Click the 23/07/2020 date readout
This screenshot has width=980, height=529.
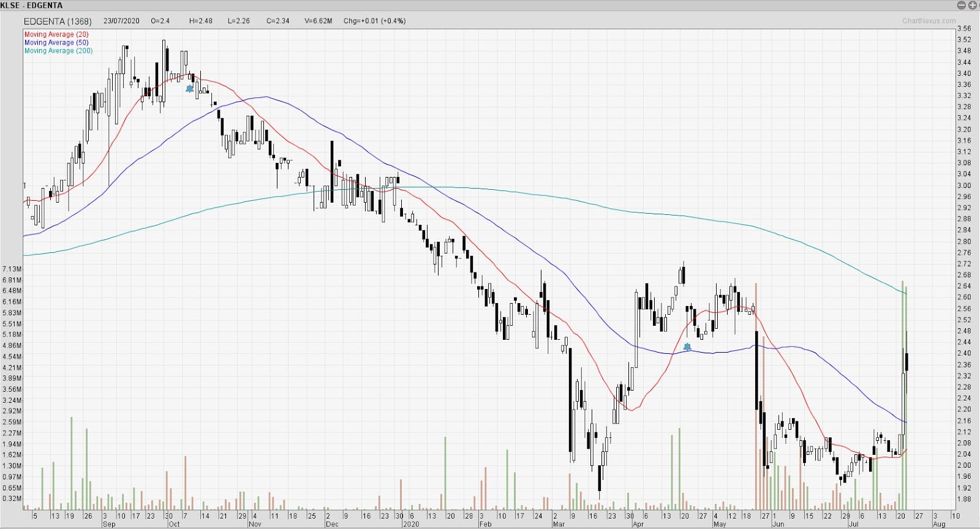coord(121,21)
